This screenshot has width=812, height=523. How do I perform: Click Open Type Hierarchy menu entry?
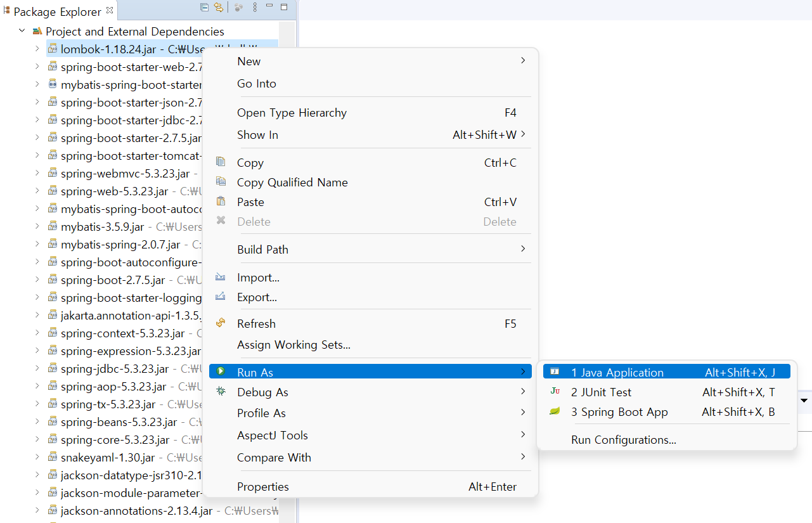tap(292, 112)
